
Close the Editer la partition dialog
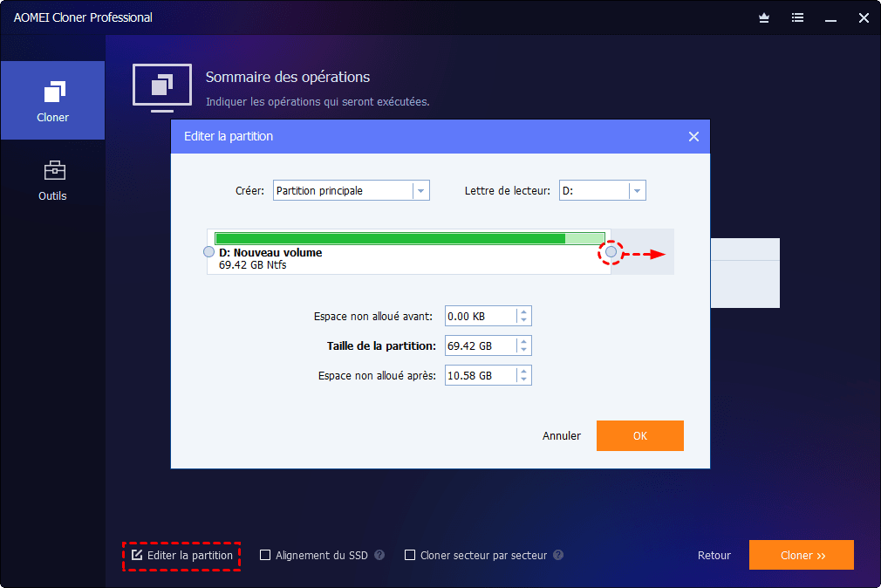(x=694, y=137)
